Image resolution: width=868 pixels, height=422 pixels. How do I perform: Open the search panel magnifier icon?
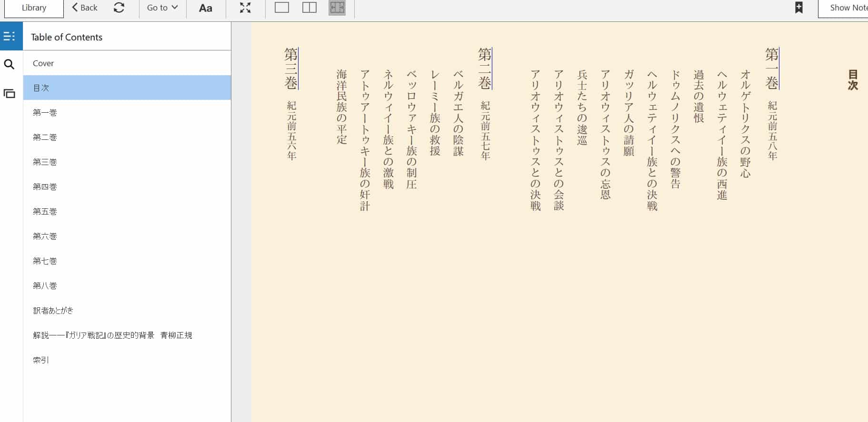point(10,64)
